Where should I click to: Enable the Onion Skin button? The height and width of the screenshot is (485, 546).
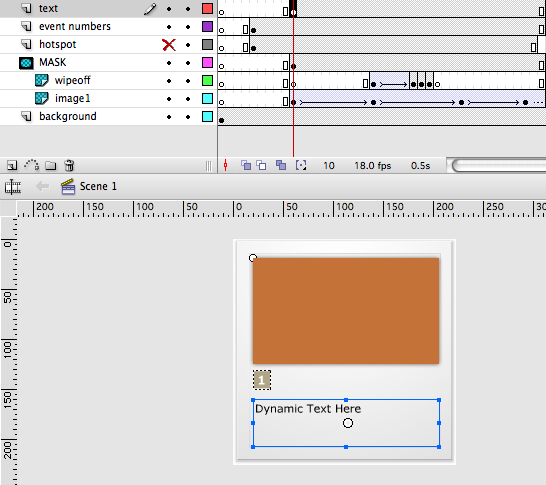tap(246, 165)
